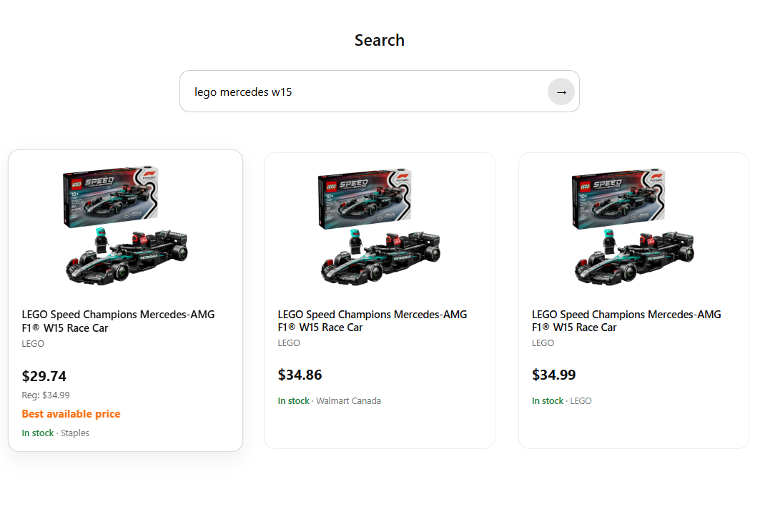Click the Walmart product title

tap(372, 320)
